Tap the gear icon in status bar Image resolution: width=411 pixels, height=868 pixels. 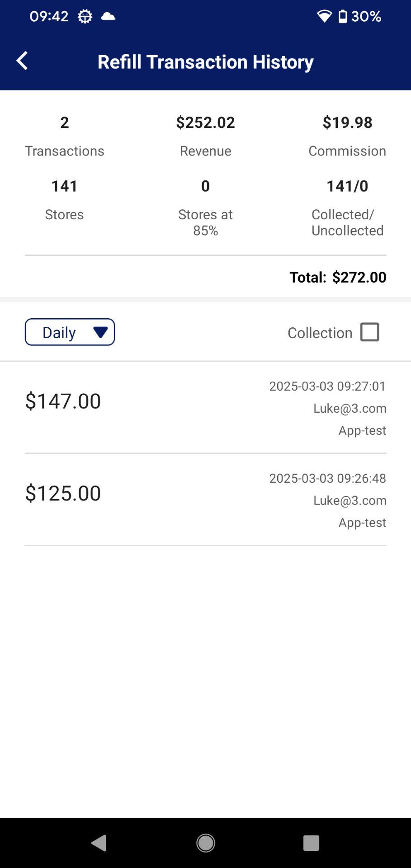click(85, 17)
